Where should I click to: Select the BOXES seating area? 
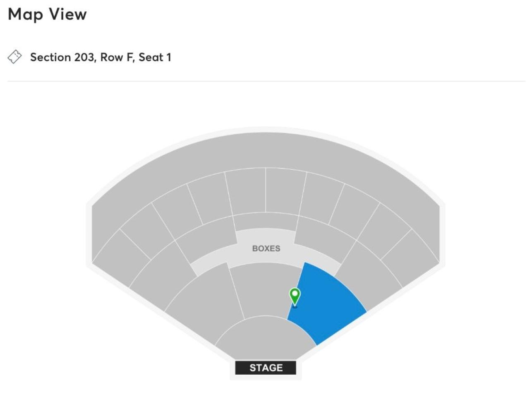pos(266,248)
